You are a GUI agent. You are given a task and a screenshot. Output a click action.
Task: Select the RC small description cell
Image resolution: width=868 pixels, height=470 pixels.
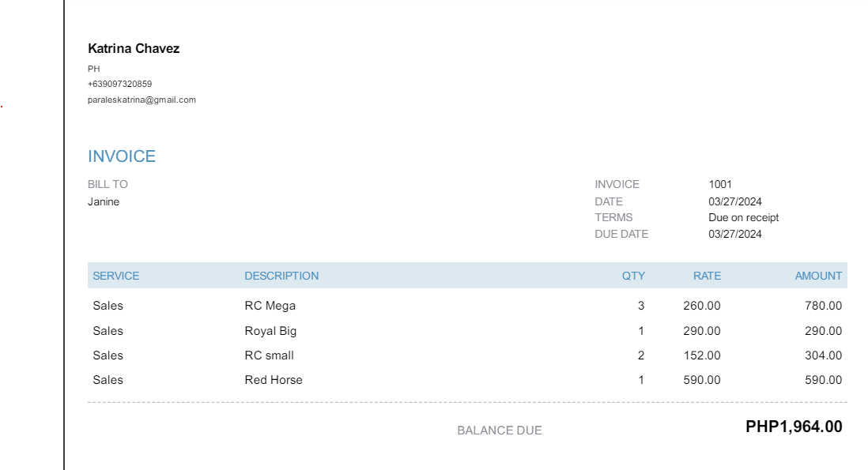pyautogui.click(x=269, y=355)
